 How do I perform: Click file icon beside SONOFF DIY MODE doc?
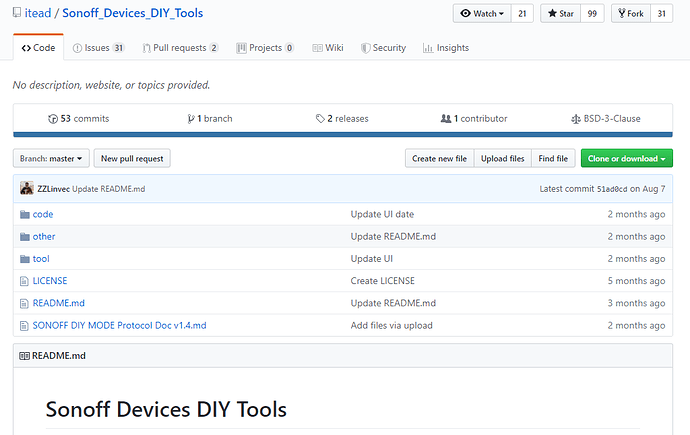tap(24, 326)
